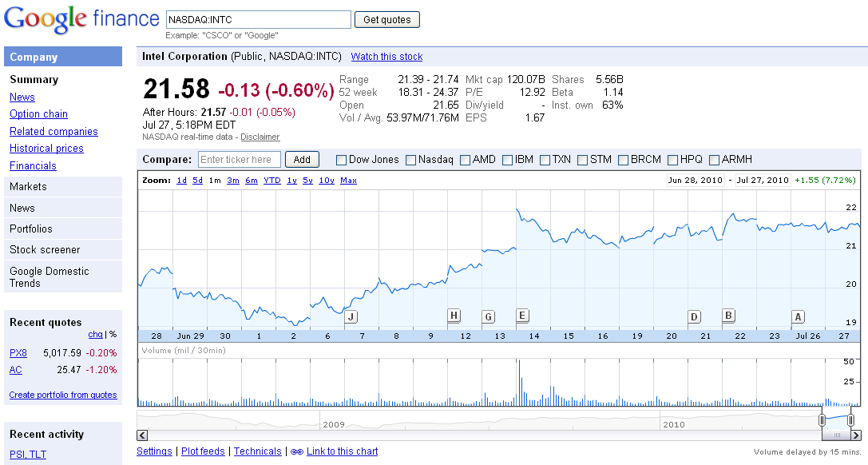
Task: Open Historical prices page
Action: point(46,149)
